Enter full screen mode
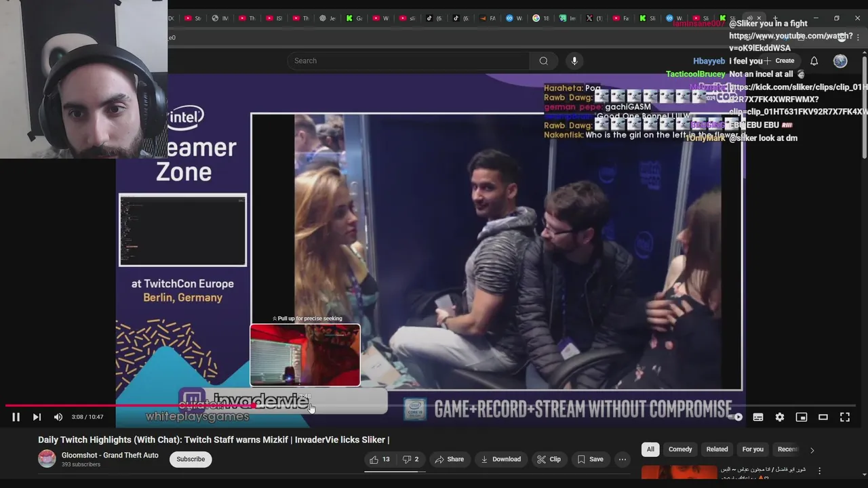This screenshot has width=868, height=488. [x=845, y=418]
